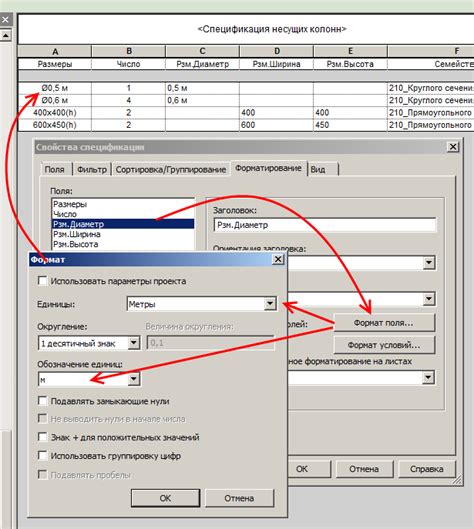
Task: Confirm the Формат dialog with OK
Action: tap(165, 498)
